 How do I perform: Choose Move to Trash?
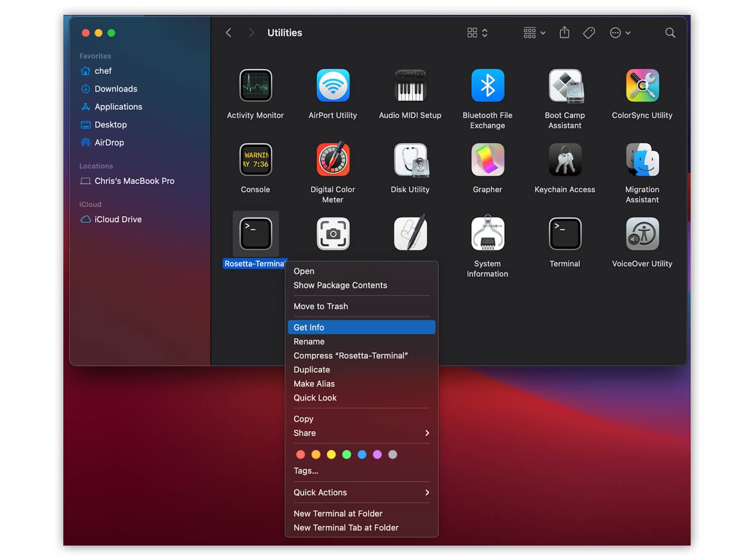[362, 306]
